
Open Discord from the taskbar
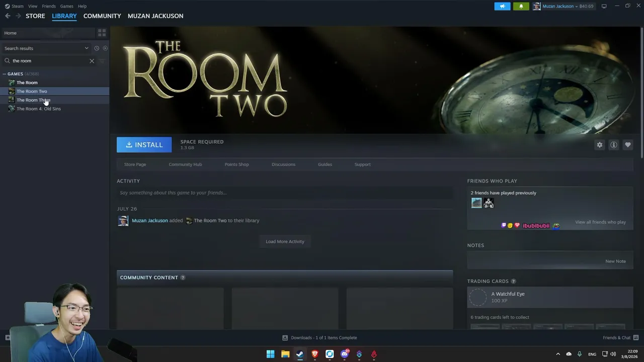(x=345, y=354)
